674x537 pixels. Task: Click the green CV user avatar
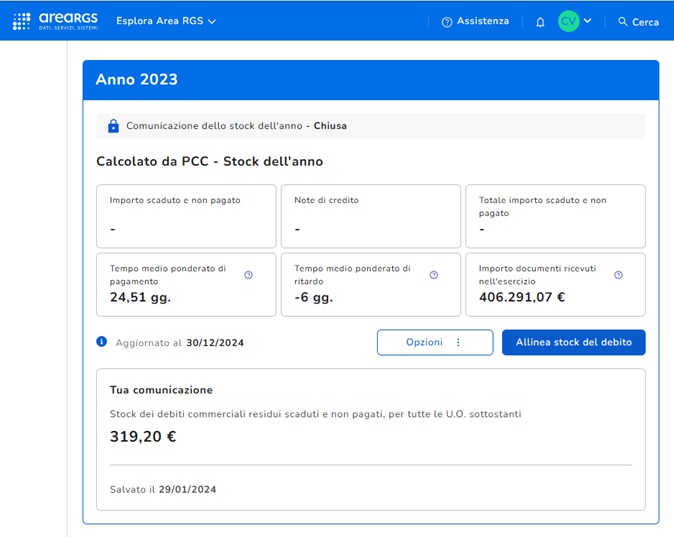(x=568, y=21)
